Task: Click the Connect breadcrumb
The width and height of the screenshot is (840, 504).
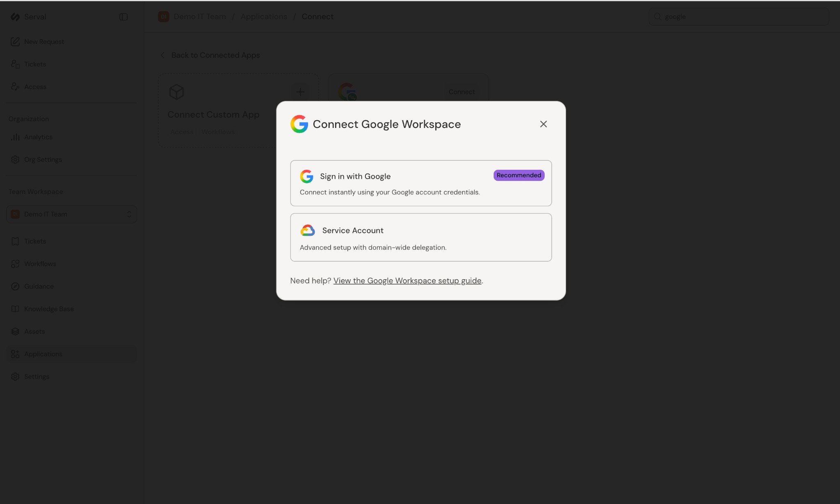Action: pyautogui.click(x=317, y=16)
